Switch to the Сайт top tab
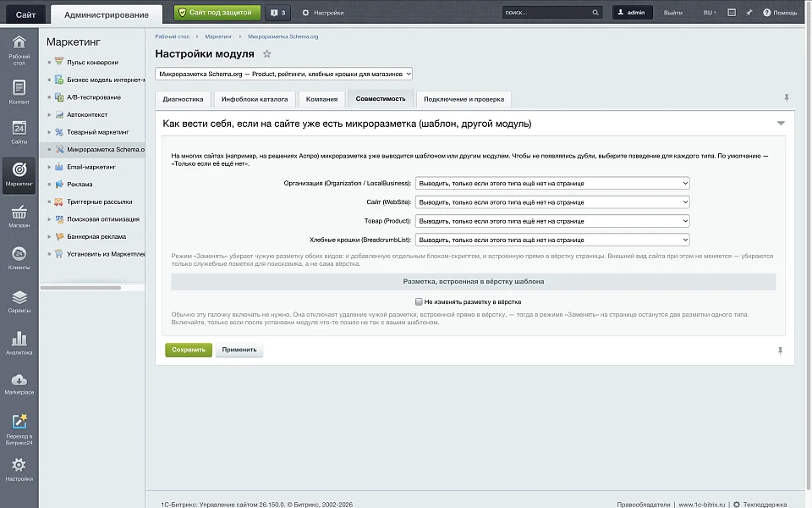This screenshot has height=508, width=812. coord(25,14)
